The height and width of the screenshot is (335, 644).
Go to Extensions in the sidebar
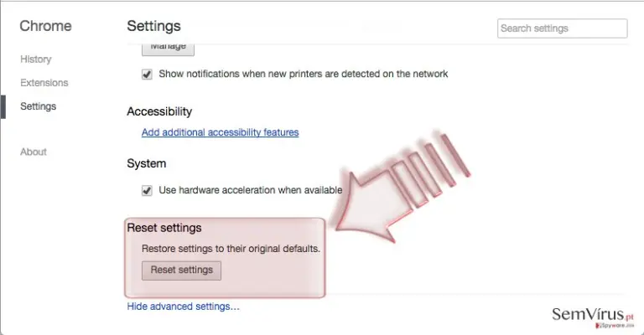coord(44,82)
